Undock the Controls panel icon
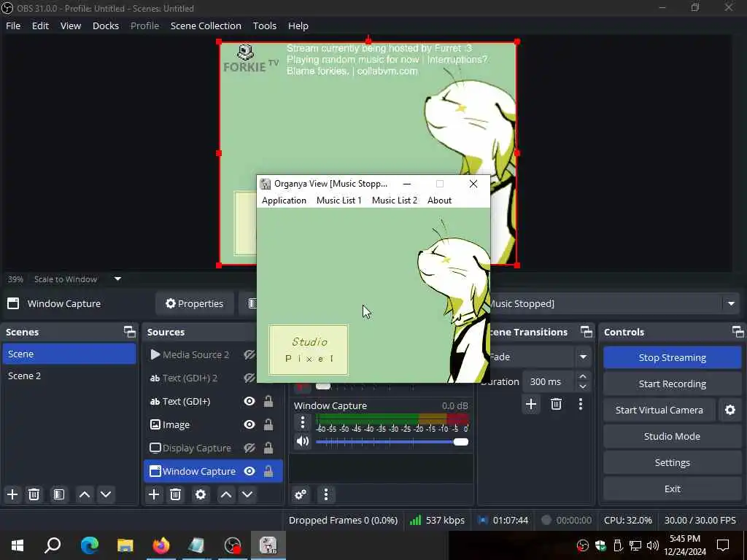The image size is (747, 560). coord(738,332)
